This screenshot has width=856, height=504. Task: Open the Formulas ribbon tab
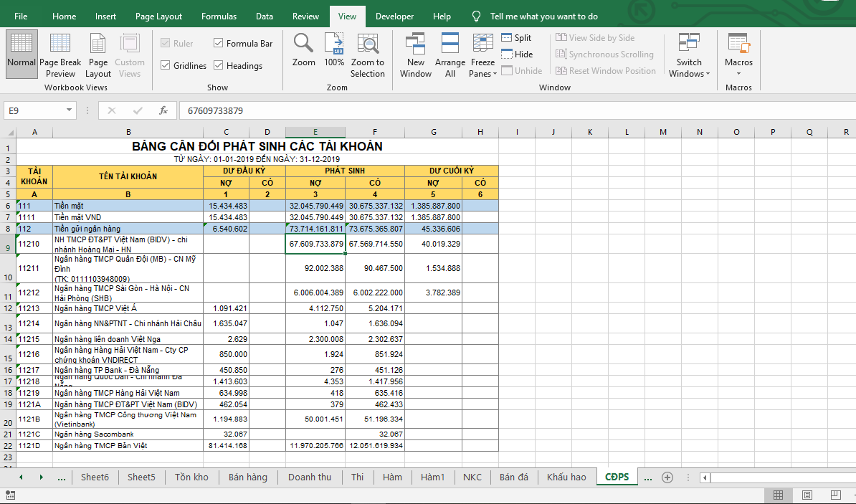point(219,16)
